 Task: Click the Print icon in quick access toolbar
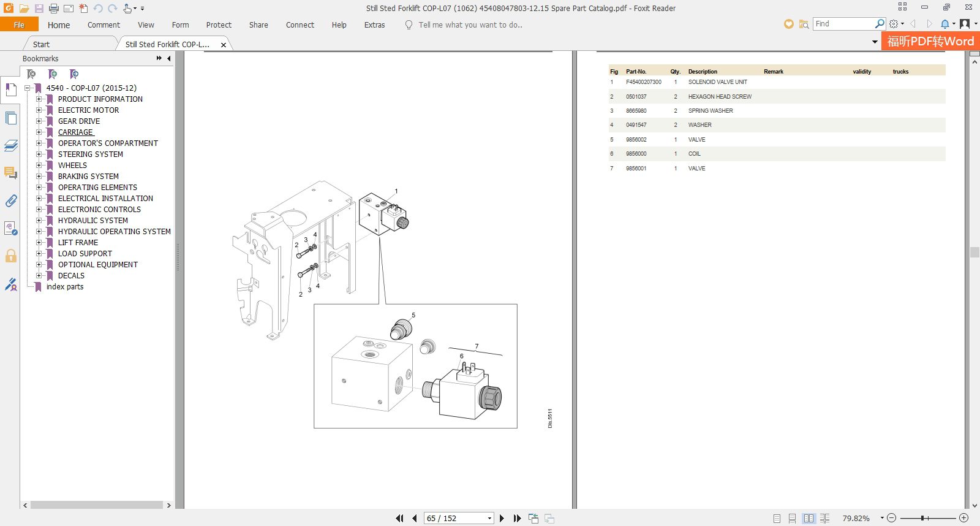click(53, 9)
